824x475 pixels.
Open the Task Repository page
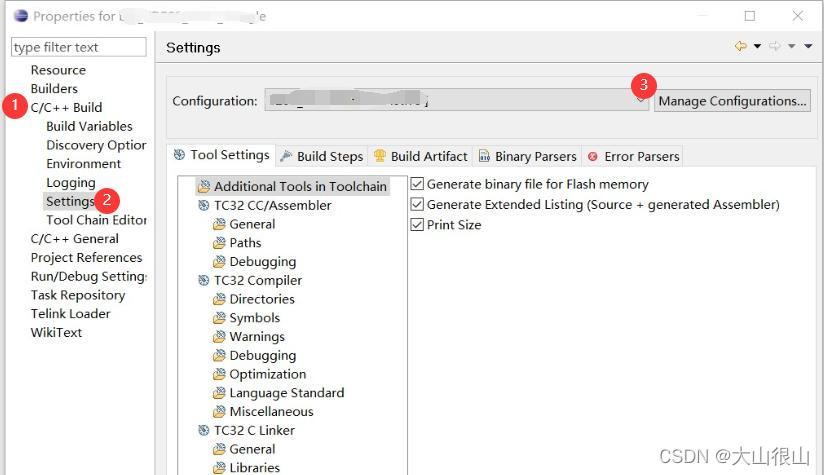(x=78, y=295)
